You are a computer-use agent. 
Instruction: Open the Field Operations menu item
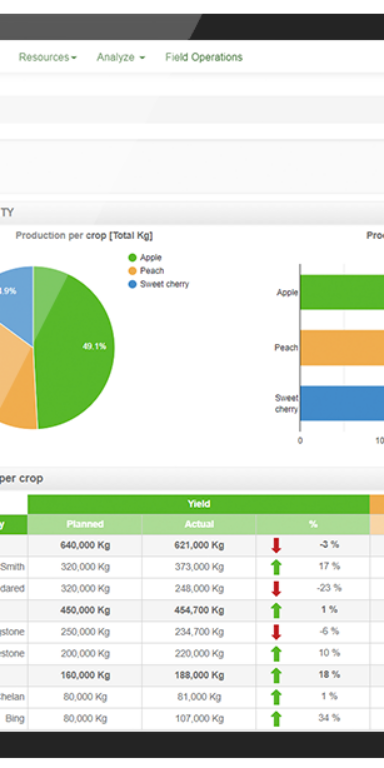click(204, 57)
